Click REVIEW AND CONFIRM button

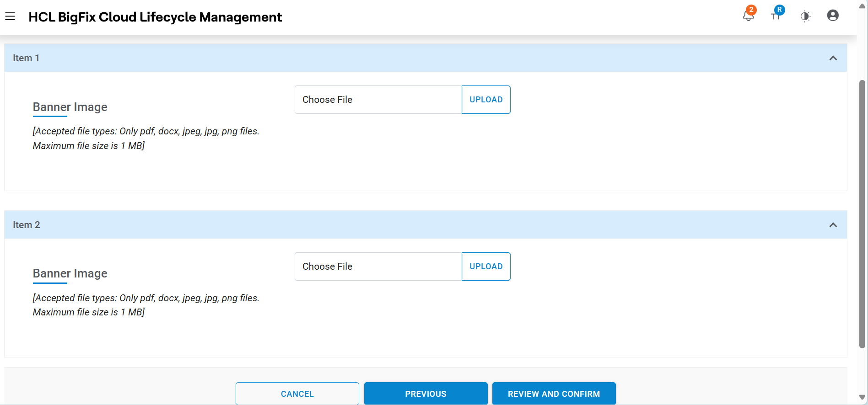[554, 394]
